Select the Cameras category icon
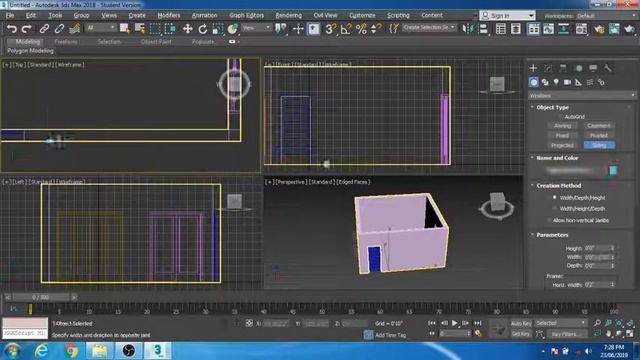 (567, 82)
